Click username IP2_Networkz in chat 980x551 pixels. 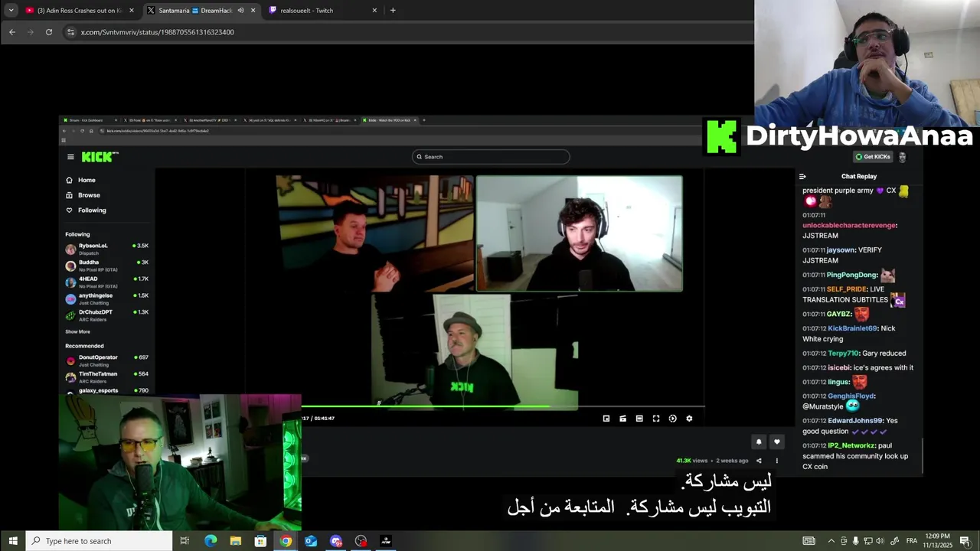pos(851,445)
